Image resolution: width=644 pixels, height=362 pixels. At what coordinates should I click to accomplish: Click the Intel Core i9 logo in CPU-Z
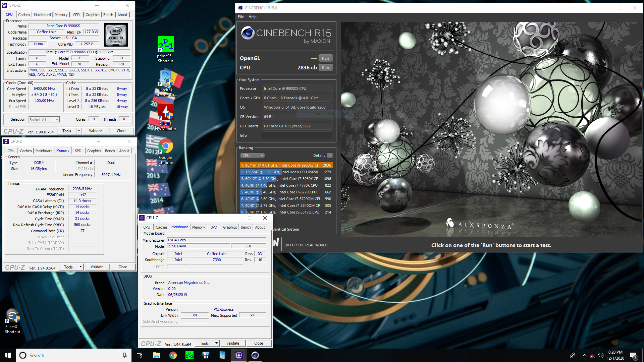(x=116, y=35)
